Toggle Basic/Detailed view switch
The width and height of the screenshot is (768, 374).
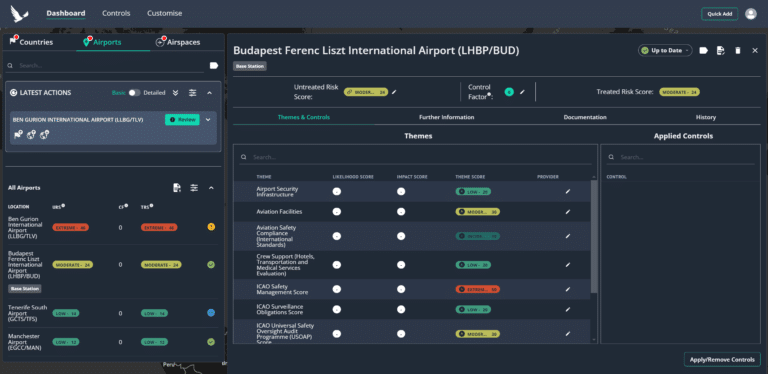[134, 93]
